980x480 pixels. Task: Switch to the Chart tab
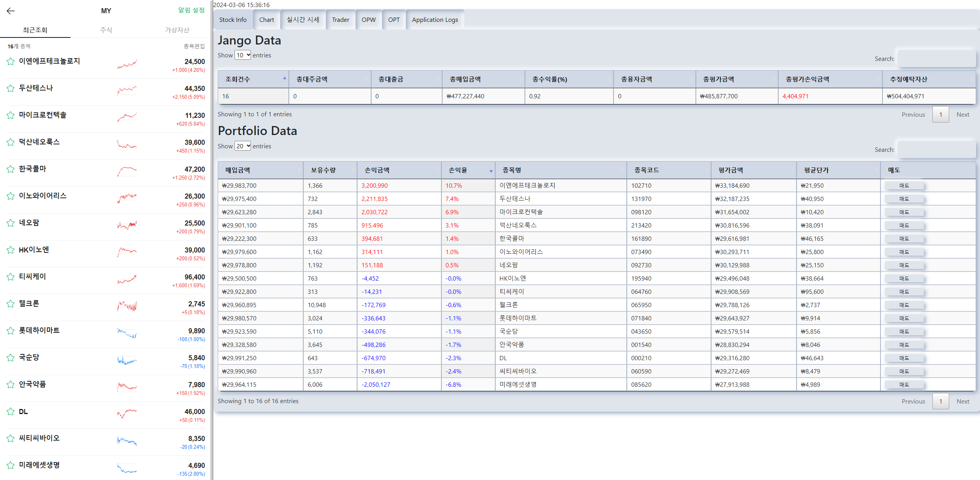point(267,20)
